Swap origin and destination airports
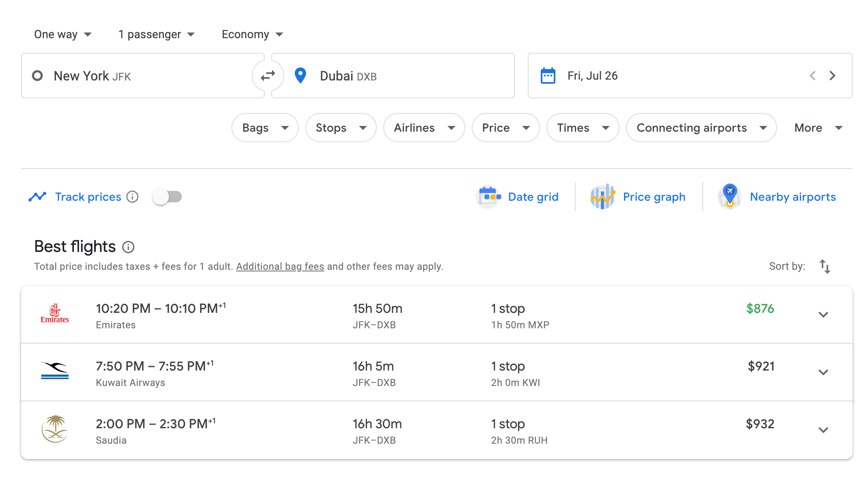868x477 pixels. [268, 76]
